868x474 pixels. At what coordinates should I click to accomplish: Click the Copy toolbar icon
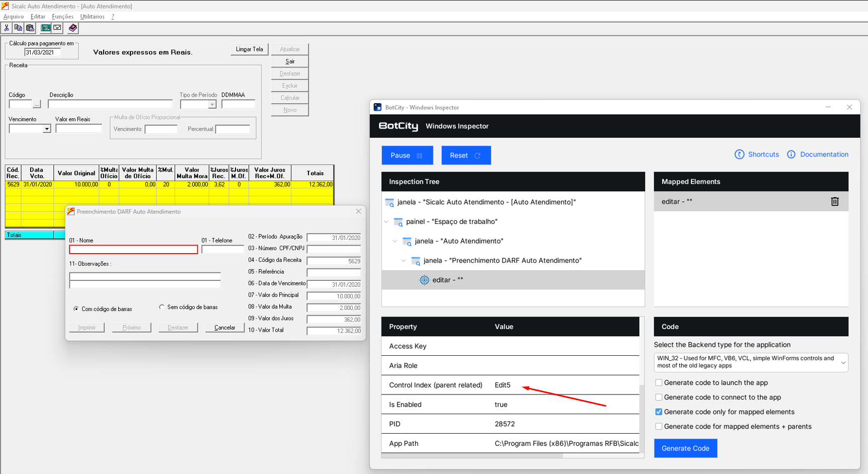(x=18, y=28)
